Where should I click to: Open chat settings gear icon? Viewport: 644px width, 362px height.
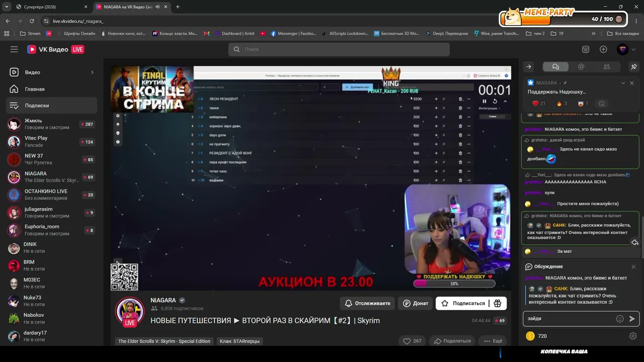click(x=633, y=336)
